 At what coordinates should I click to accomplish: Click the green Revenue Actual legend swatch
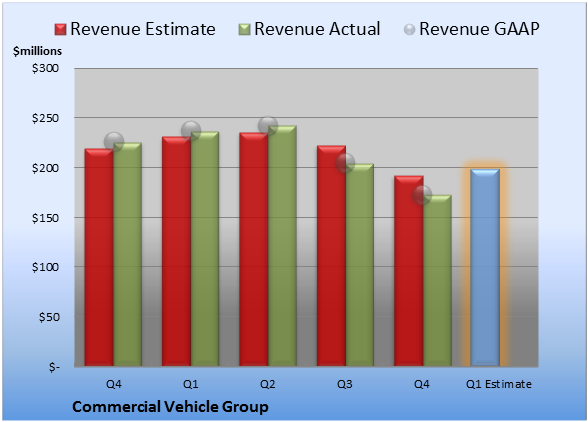(x=244, y=30)
